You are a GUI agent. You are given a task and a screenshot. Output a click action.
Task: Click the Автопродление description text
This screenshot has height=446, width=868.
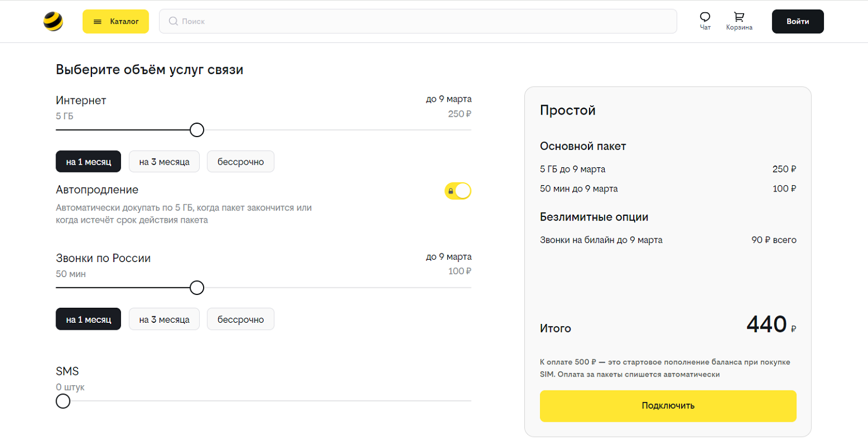pyautogui.click(x=184, y=213)
